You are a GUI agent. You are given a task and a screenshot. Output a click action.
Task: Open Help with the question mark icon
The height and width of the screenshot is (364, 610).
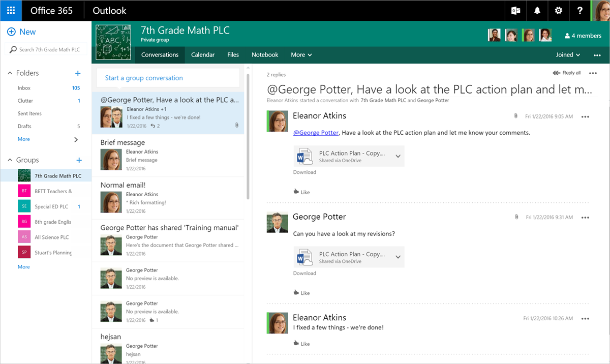pos(579,10)
